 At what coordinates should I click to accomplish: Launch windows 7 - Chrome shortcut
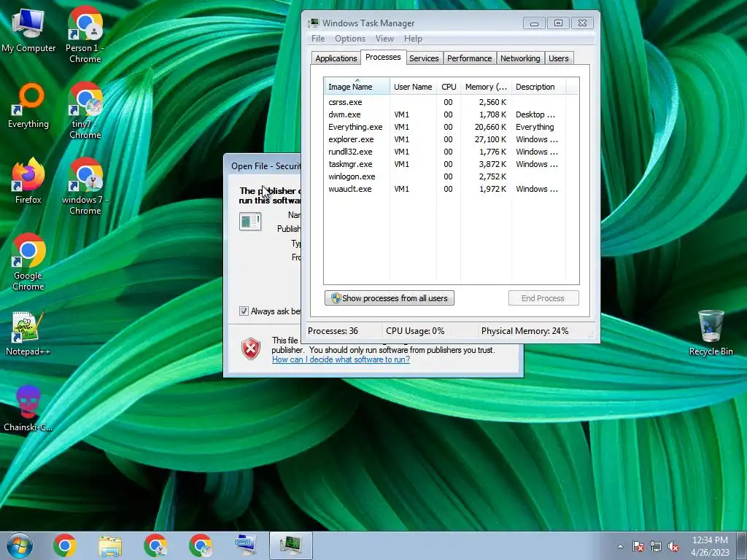(85, 186)
